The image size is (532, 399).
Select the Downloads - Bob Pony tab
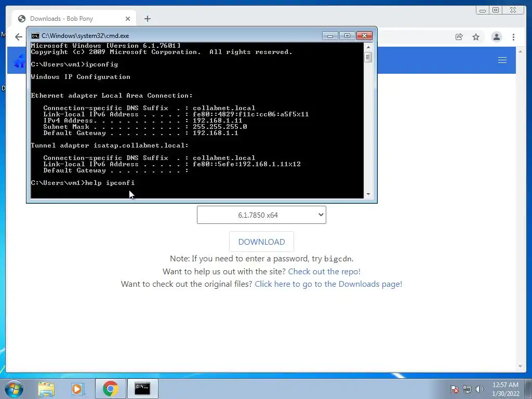(x=74, y=19)
